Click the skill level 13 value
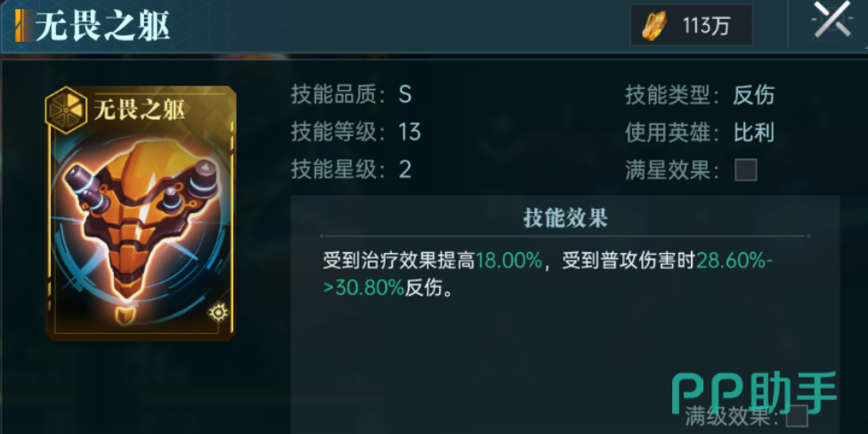This screenshot has width=868, height=434. pos(410,133)
